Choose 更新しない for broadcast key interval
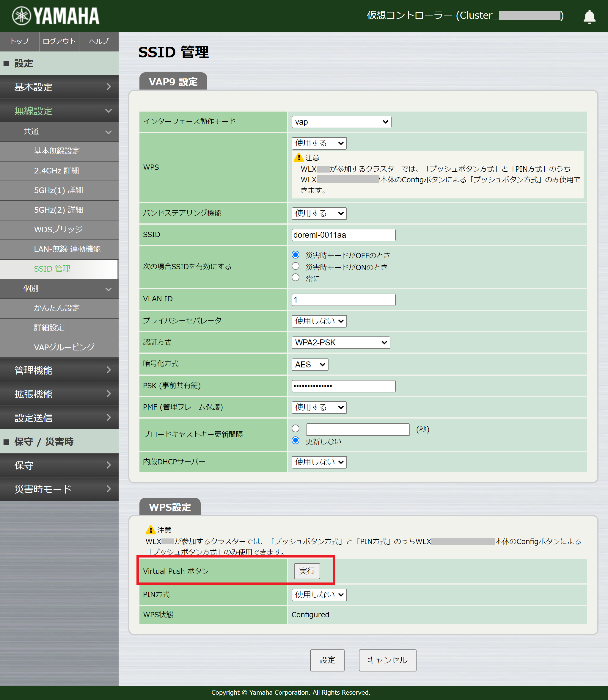The height and width of the screenshot is (700, 608). (296, 440)
